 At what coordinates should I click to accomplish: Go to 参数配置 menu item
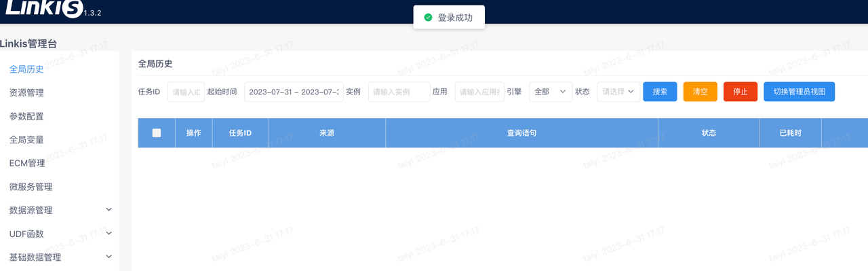[26, 116]
